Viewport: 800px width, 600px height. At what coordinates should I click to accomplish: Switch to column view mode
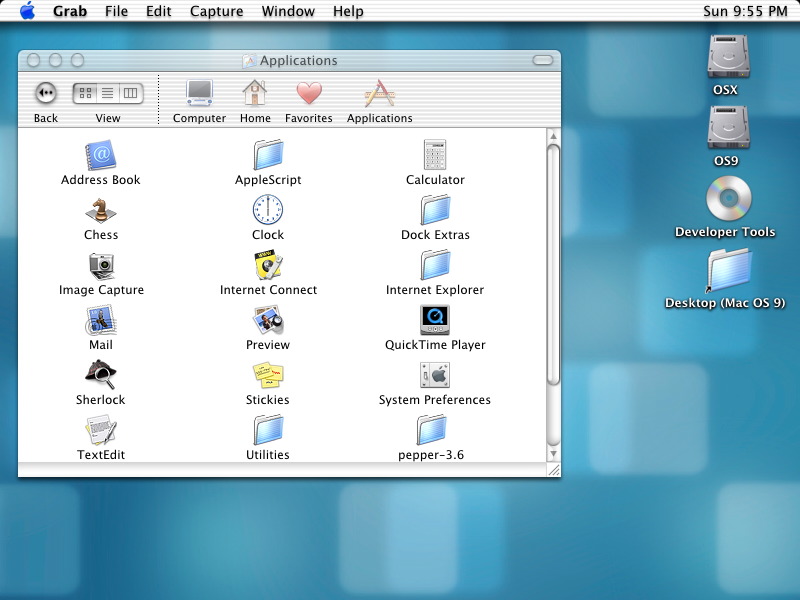130,93
